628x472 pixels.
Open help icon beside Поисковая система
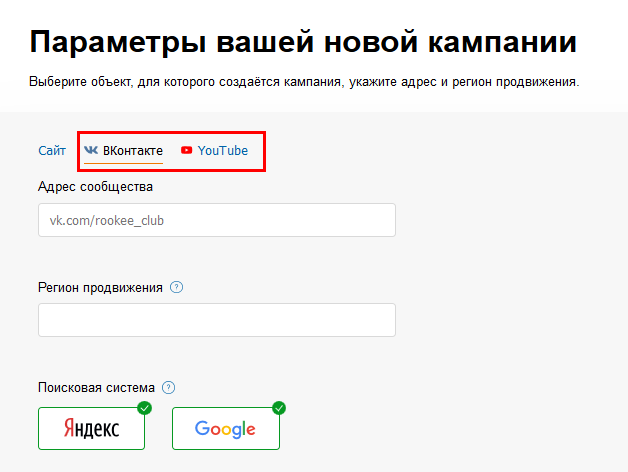pyautogui.click(x=168, y=387)
